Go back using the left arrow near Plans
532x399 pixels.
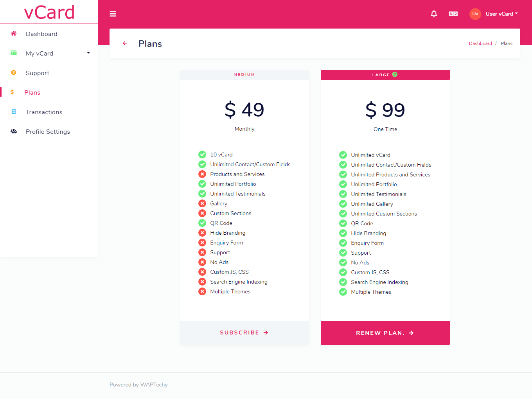point(125,43)
